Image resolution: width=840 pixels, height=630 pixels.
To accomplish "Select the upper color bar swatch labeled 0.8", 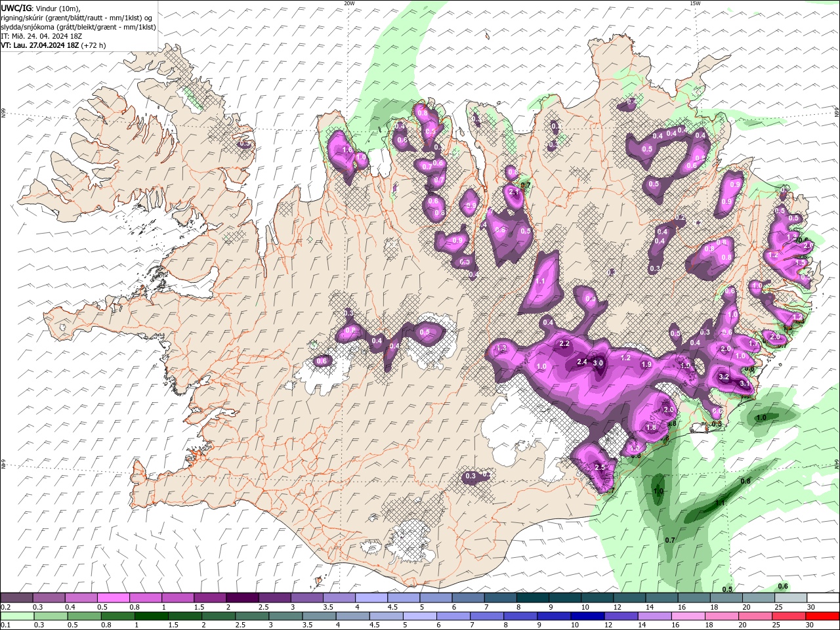I will (145, 598).
